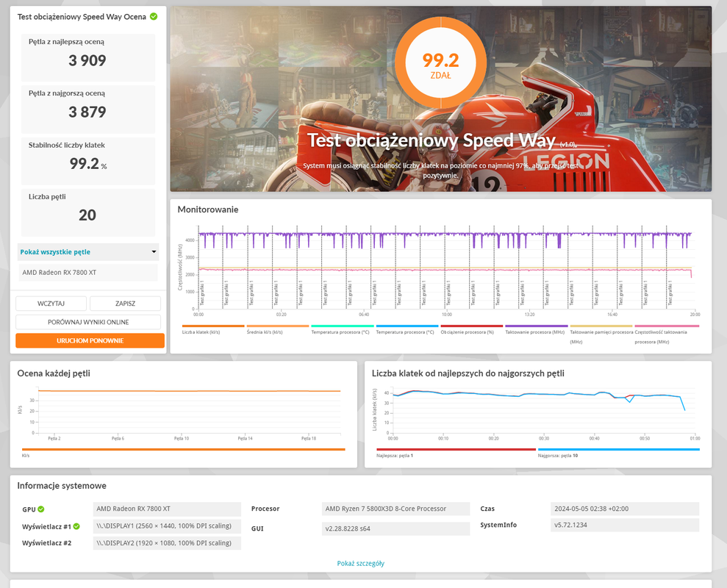Image resolution: width=727 pixels, height=588 pixels.
Task: Click the Ocena każdej pętli heading
Action: tap(54, 373)
